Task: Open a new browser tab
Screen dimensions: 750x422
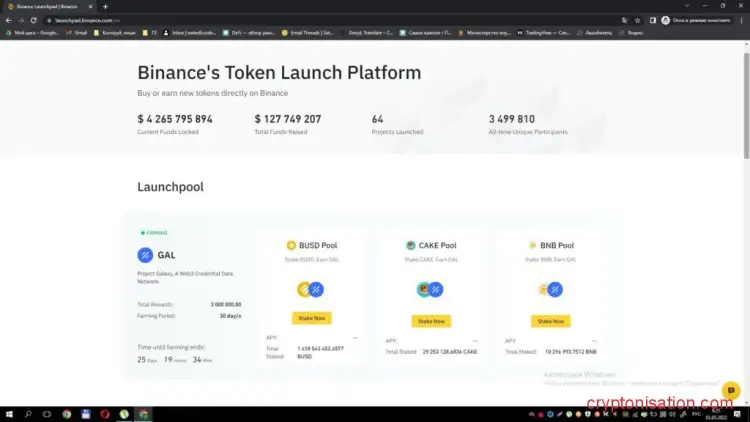Action: (105, 7)
